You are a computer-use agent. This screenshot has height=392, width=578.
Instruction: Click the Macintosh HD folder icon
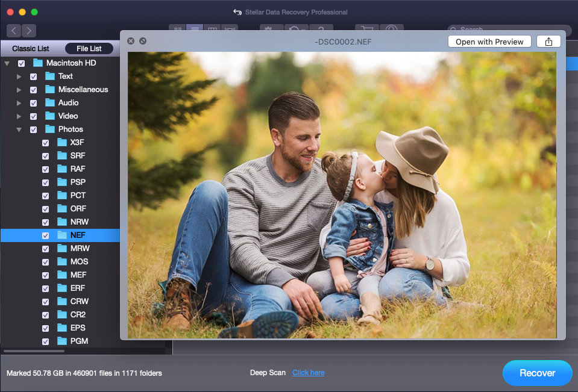tap(38, 63)
